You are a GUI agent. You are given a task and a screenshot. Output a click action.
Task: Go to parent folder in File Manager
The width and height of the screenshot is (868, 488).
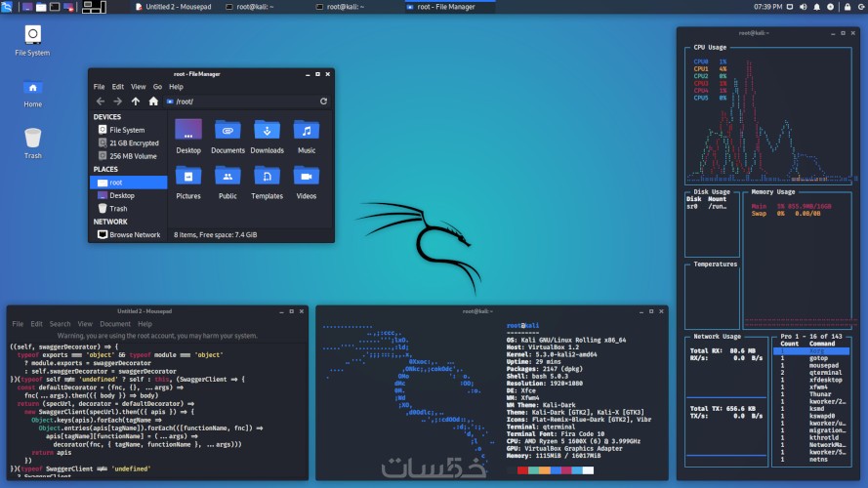[136, 102]
